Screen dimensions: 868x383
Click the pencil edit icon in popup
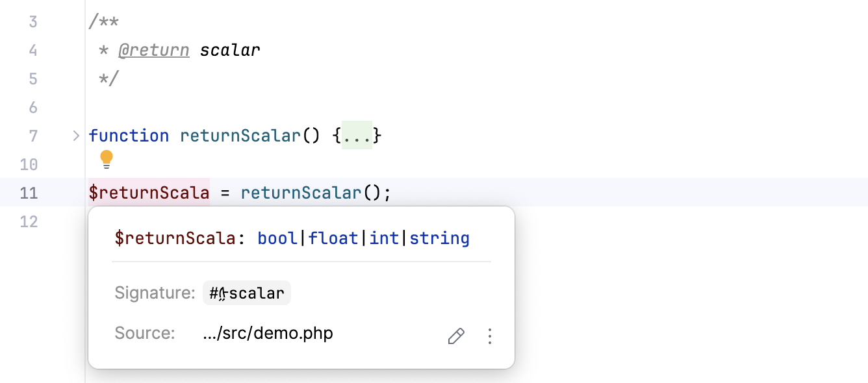tap(456, 336)
